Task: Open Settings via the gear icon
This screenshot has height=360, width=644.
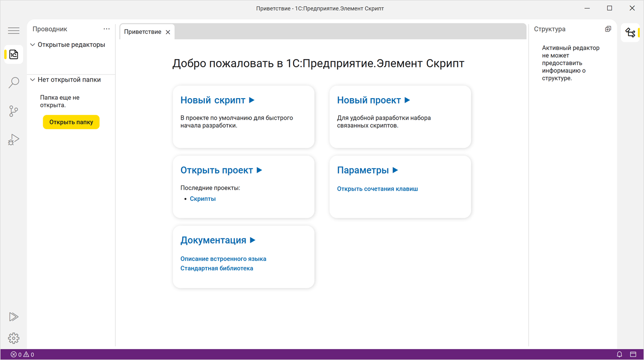Action: coord(14,338)
